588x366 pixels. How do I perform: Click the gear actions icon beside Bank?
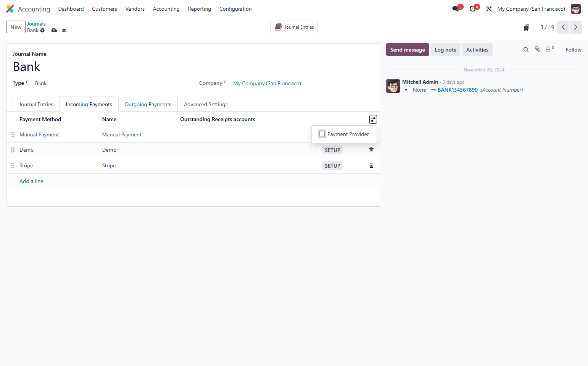[42, 30]
